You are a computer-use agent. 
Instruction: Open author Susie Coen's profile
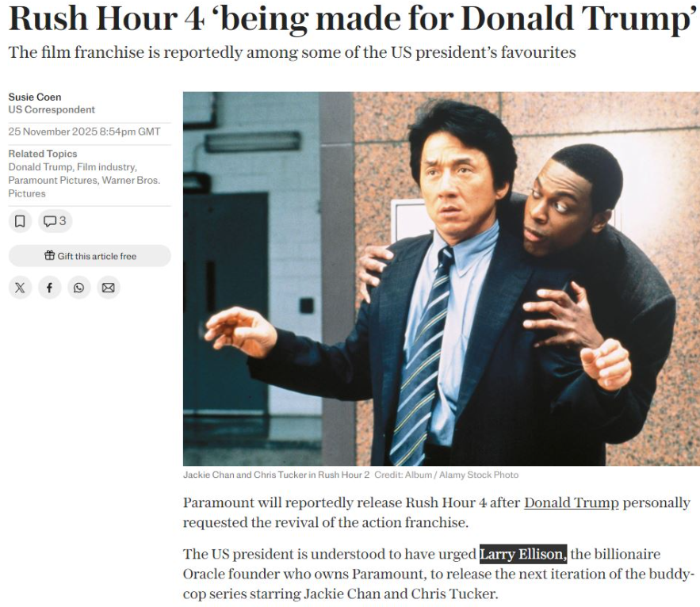[35, 97]
